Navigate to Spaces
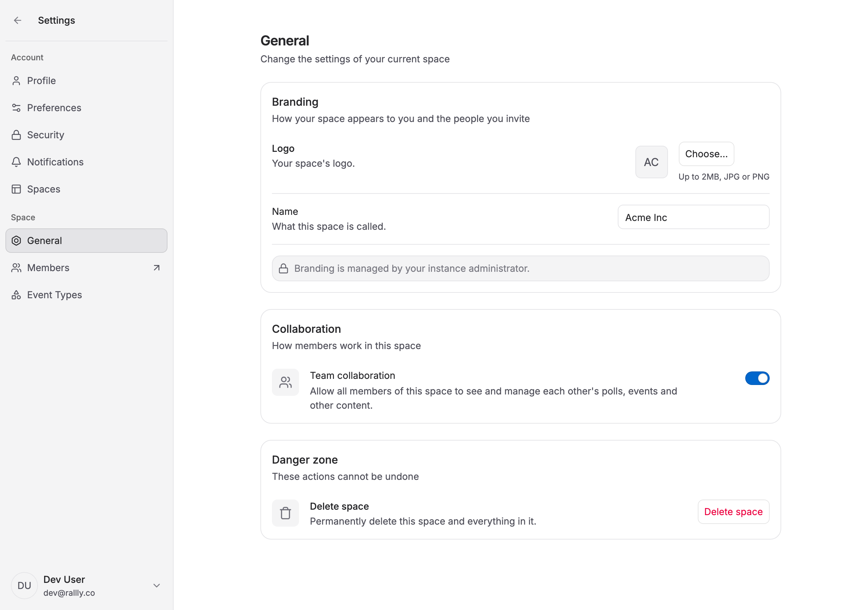The height and width of the screenshot is (610, 868). [86, 189]
